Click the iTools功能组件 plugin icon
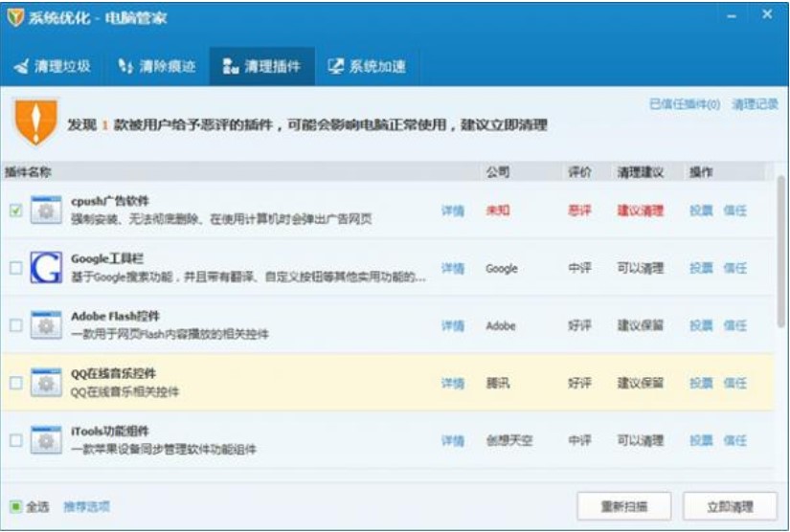Screen dimensions: 790x532 click(46, 440)
